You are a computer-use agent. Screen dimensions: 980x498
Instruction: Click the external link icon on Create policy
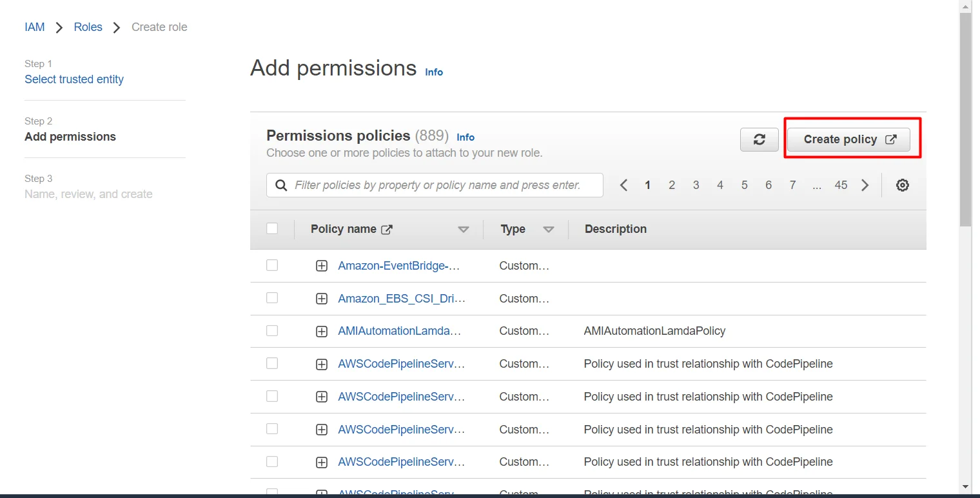pyautogui.click(x=890, y=139)
